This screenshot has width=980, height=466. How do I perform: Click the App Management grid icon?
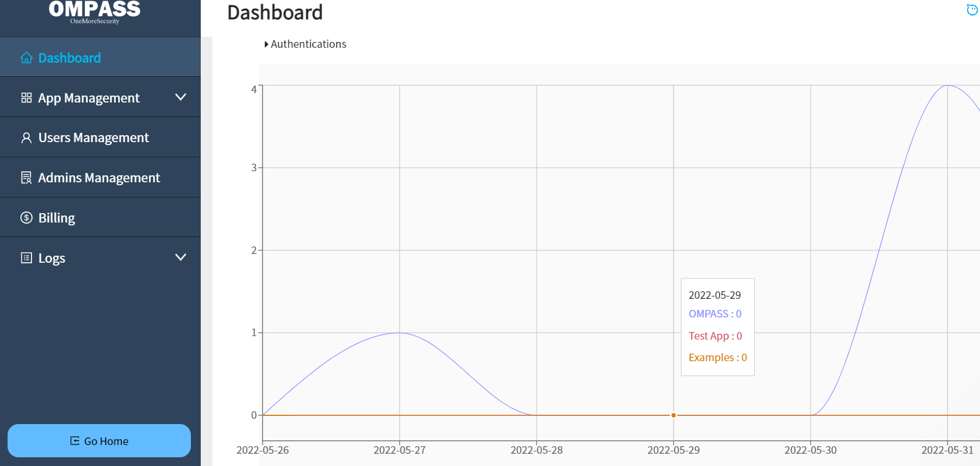(x=26, y=98)
